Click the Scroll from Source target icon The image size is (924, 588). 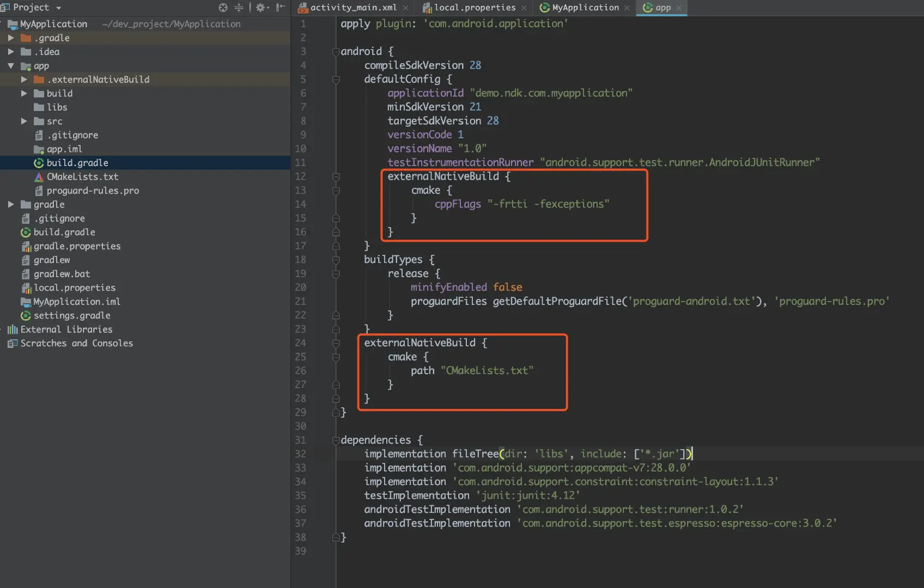tap(223, 8)
